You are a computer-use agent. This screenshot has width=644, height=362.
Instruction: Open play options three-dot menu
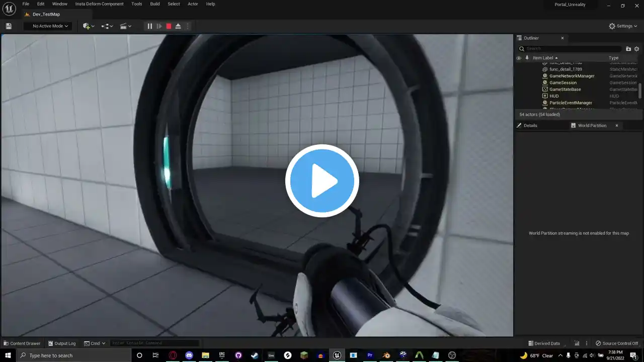click(x=188, y=26)
